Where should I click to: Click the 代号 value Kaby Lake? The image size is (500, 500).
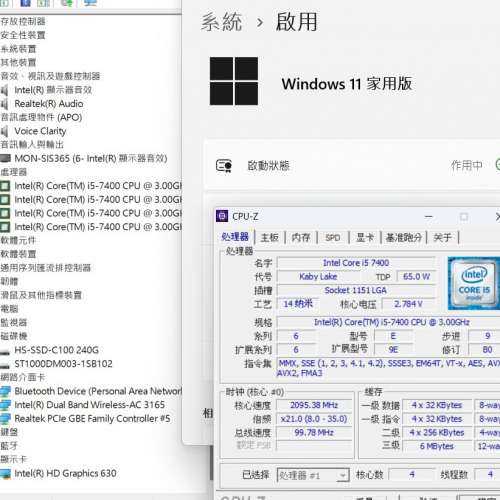318,277
